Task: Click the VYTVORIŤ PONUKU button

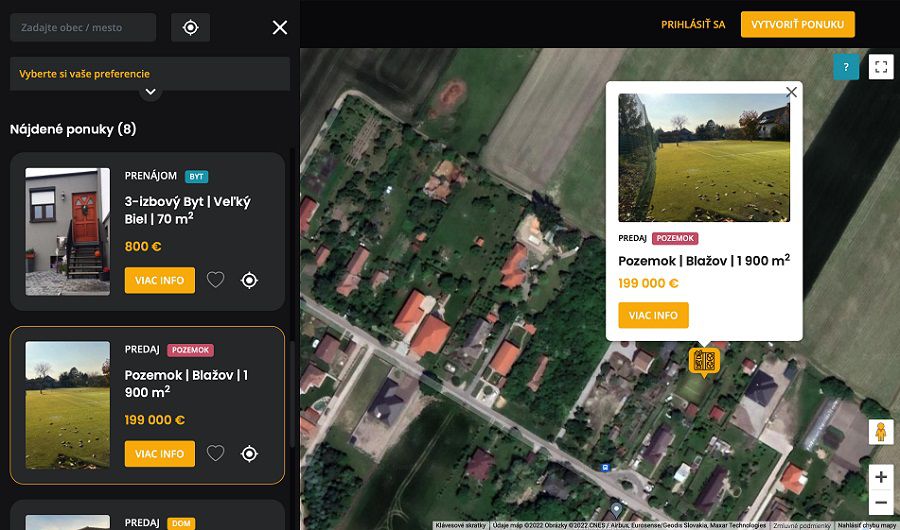Action: coord(797,25)
